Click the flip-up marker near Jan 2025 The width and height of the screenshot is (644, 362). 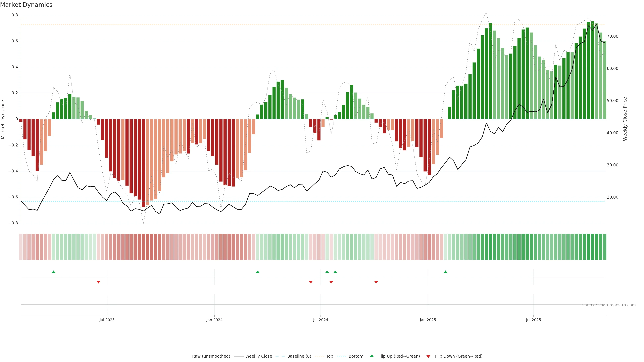click(445, 272)
